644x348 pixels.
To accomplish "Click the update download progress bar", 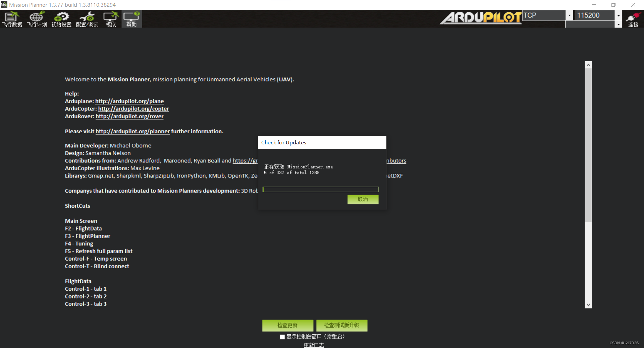I will pyautogui.click(x=321, y=190).
